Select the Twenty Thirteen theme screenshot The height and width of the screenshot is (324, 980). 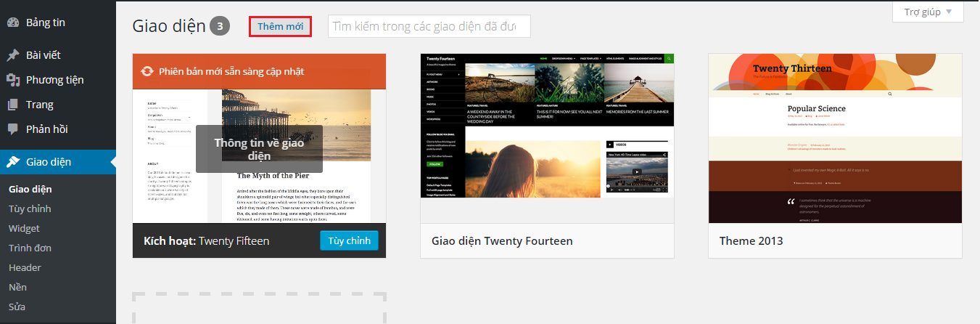pyautogui.click(x=835, y=138)
